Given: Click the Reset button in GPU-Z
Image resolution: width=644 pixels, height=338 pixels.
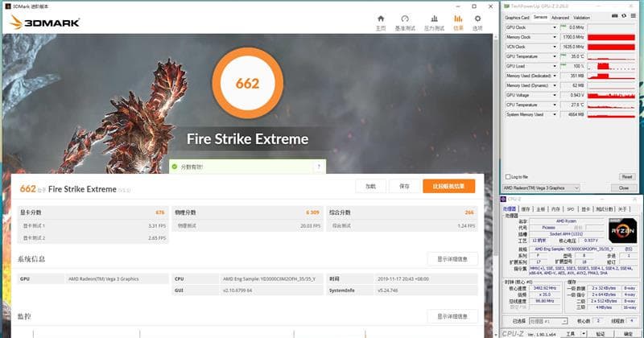Looking at the screenshot, I should click(627, 176).
